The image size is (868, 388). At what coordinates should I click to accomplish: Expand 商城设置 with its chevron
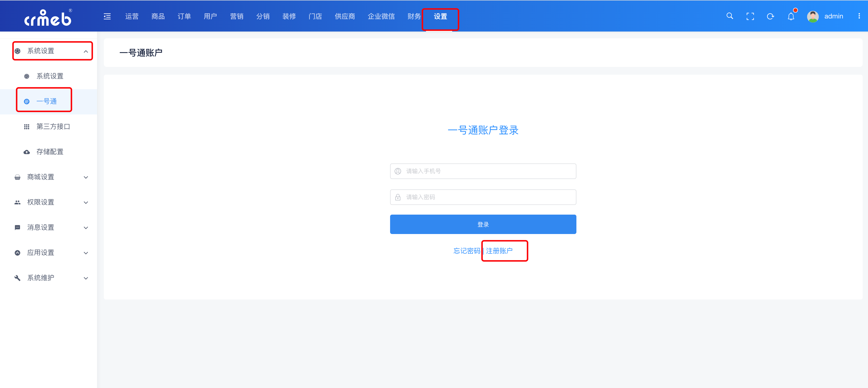(x=86, y=178)
